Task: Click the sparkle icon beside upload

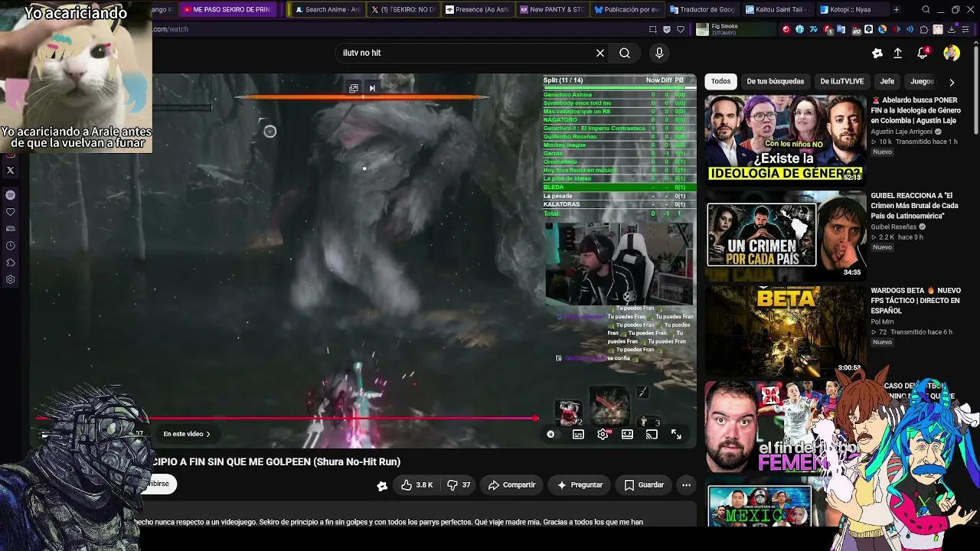Action: (877, 53)
